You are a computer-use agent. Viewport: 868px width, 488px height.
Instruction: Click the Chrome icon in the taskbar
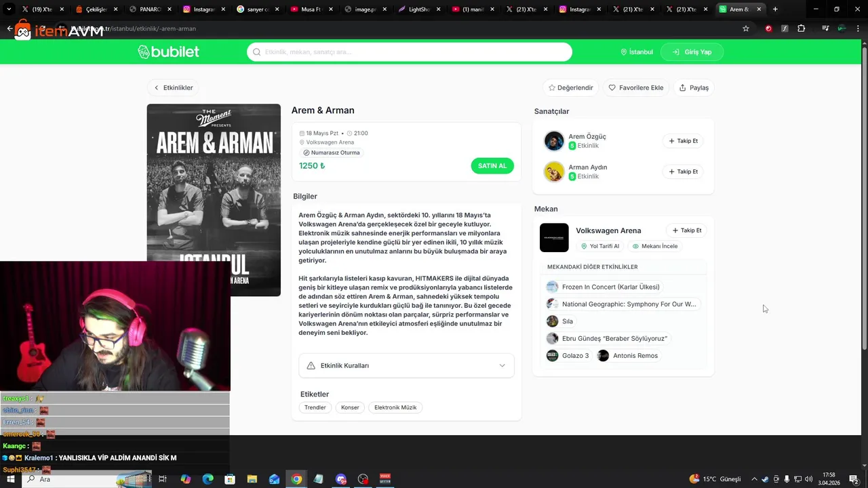(296, 479)
